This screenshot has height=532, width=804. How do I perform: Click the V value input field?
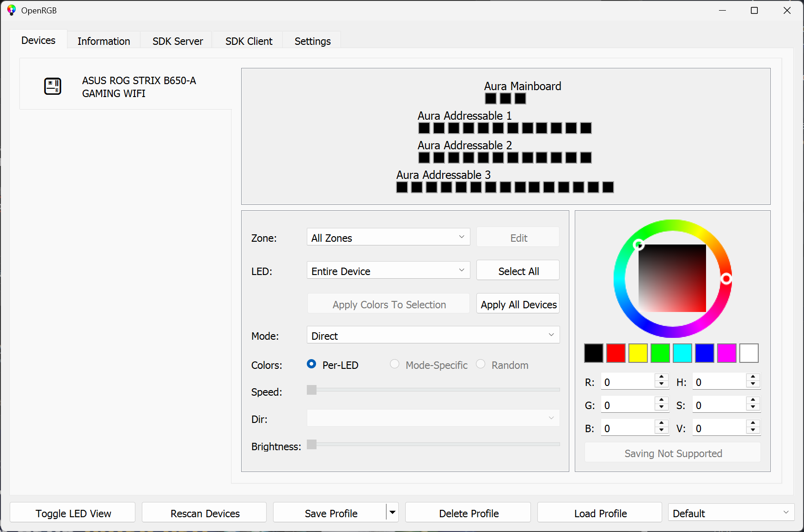pyautogui.click(x=719, y=428)
